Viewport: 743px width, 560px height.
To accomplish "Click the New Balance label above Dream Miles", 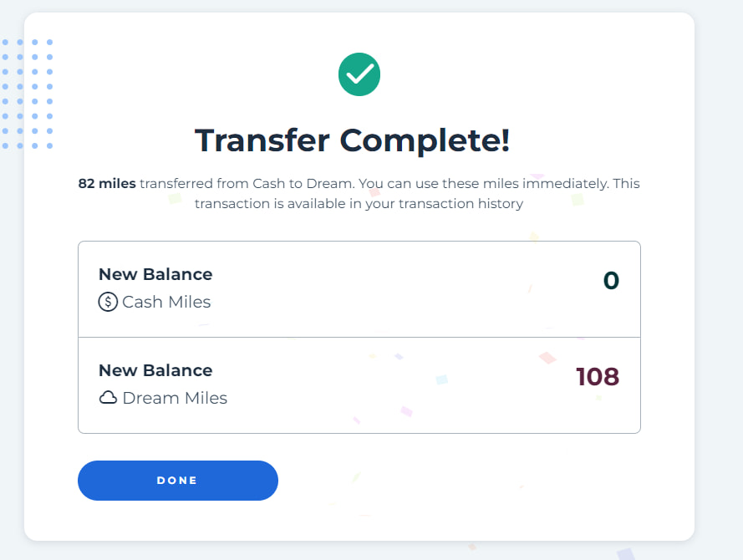I will [155, 370].
